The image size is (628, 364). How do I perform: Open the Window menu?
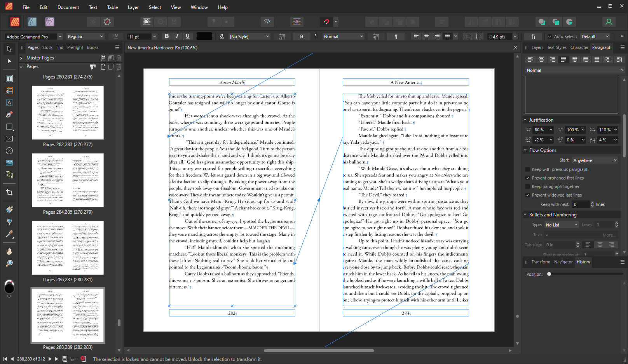click(x=199, y=7)
